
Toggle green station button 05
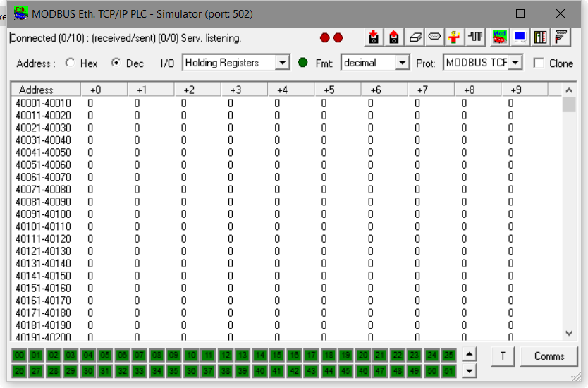pos(105,355)
